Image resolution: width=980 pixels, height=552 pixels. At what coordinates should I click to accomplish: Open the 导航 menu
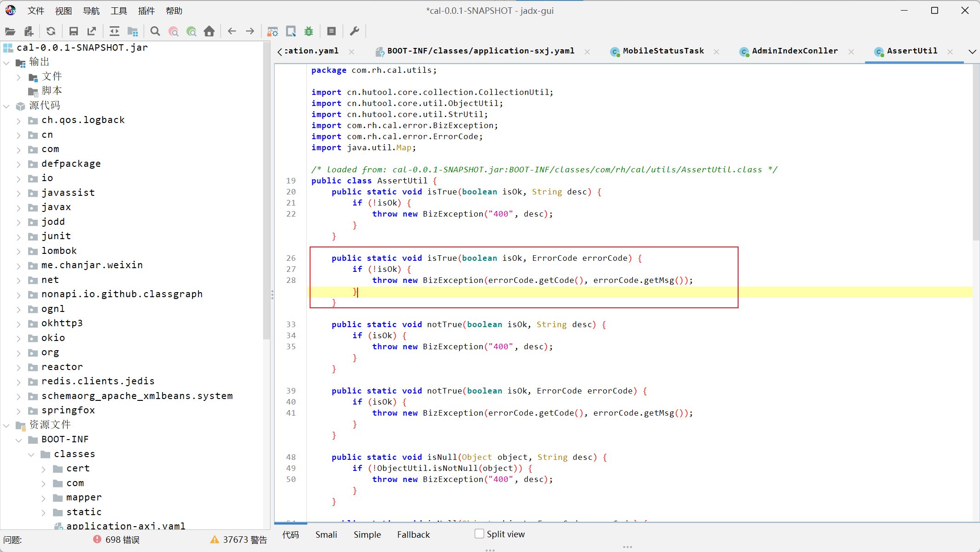(x=91, y=11)
